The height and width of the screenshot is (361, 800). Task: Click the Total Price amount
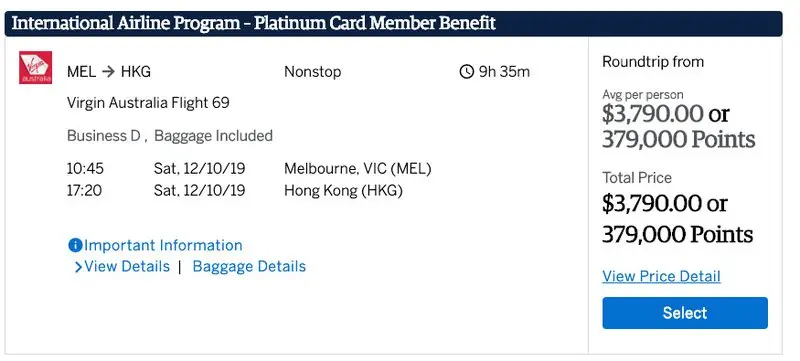click(x=678, y=219)
